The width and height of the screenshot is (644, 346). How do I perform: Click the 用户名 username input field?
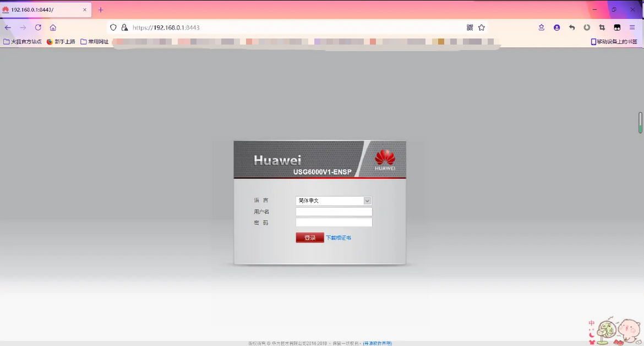[334, 212]
